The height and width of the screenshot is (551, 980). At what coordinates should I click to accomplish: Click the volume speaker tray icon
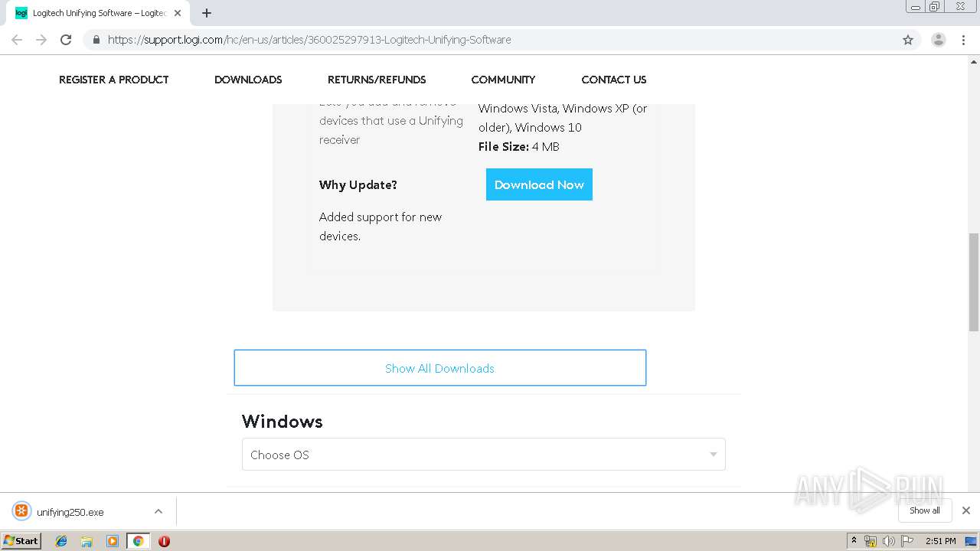888,541
